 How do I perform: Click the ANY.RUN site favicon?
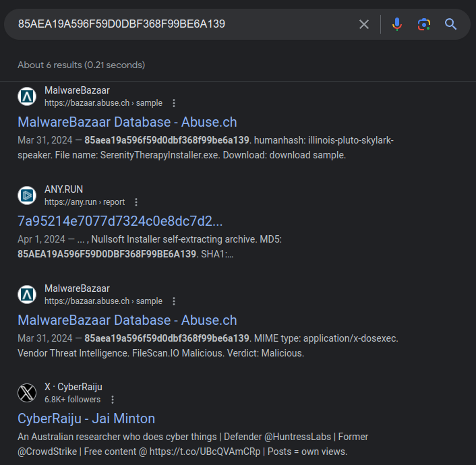[x=27, y=195]
